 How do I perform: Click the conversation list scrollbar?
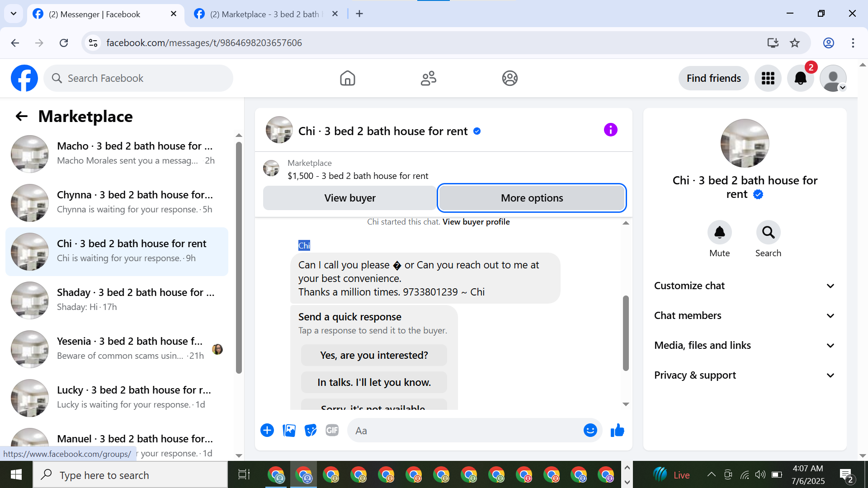pyautogui.click(x=239, y=258)
